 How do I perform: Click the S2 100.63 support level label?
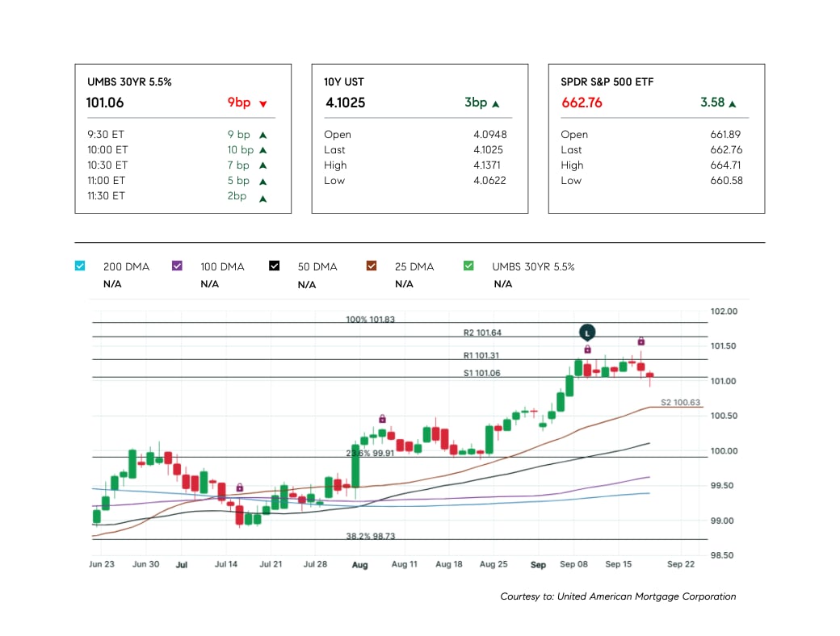[680, 402]
